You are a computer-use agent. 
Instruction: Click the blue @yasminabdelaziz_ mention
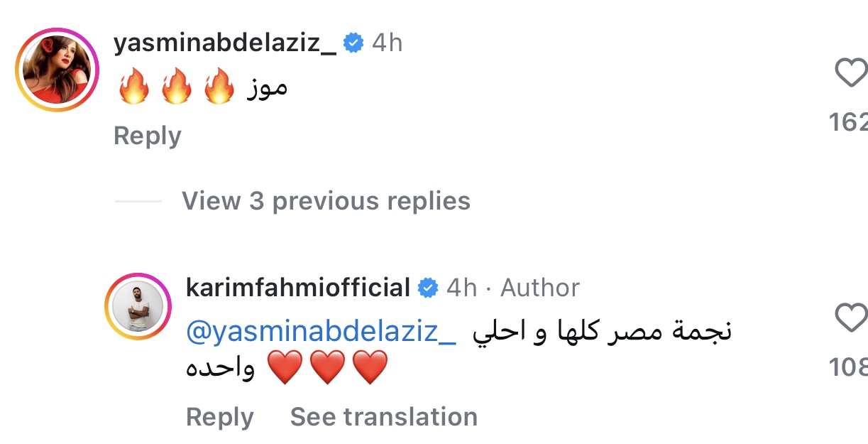coord(322,332)
